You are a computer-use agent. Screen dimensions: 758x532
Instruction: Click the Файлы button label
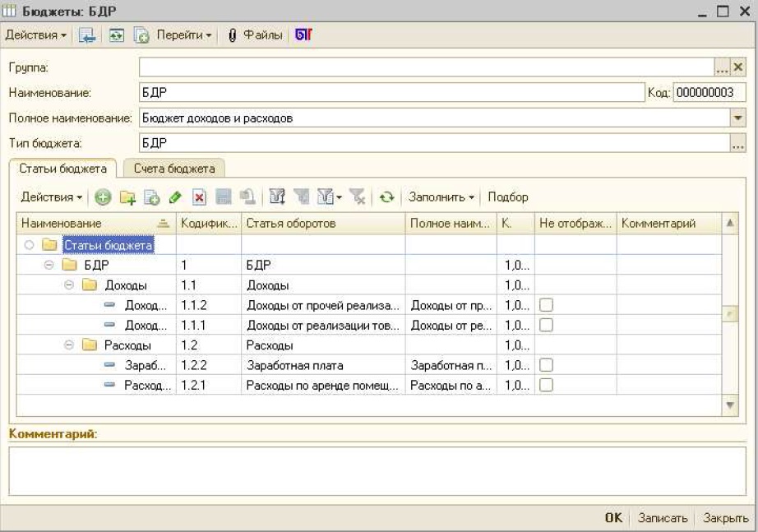click(x=263, y=35)
